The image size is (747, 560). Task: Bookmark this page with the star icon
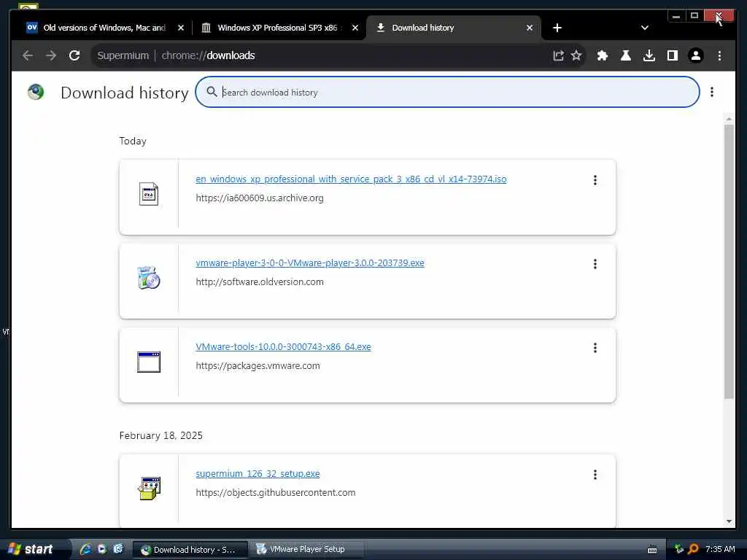(576, 55)
